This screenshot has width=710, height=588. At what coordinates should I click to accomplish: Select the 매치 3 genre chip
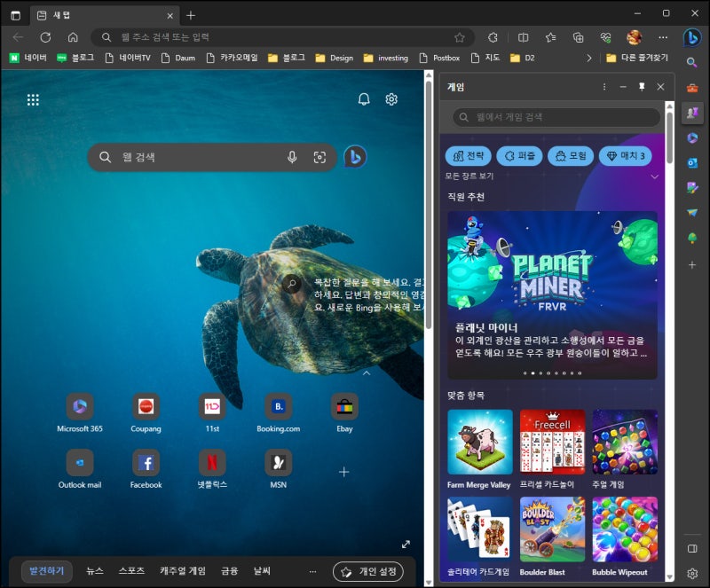coord(626,156)
